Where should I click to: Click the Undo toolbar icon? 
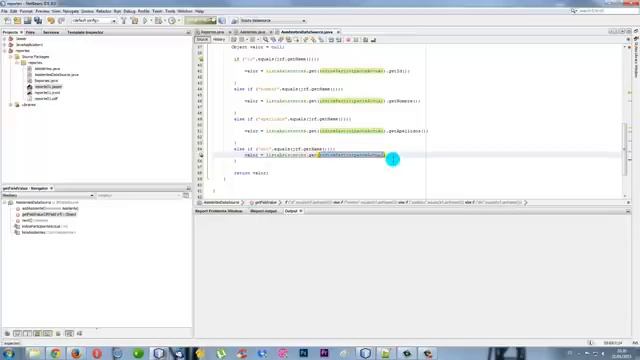(51, 20)
